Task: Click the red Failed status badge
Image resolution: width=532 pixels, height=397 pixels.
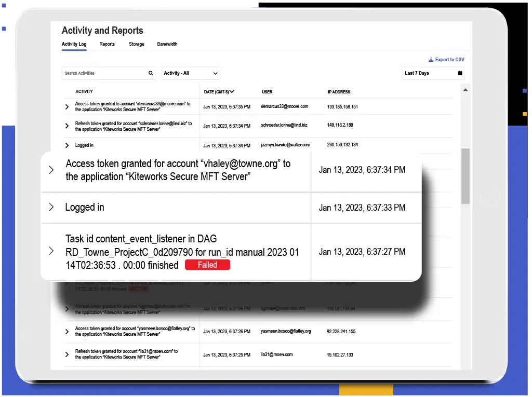Action: pyautogui.click(x=207, y=265)
